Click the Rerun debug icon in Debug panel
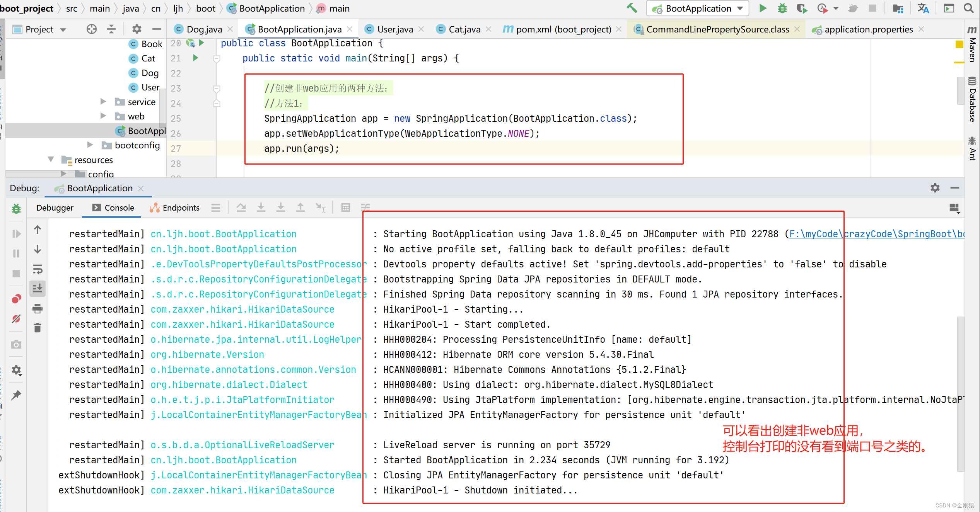Viewport: 980px width, 512px height. click(16, 209)
